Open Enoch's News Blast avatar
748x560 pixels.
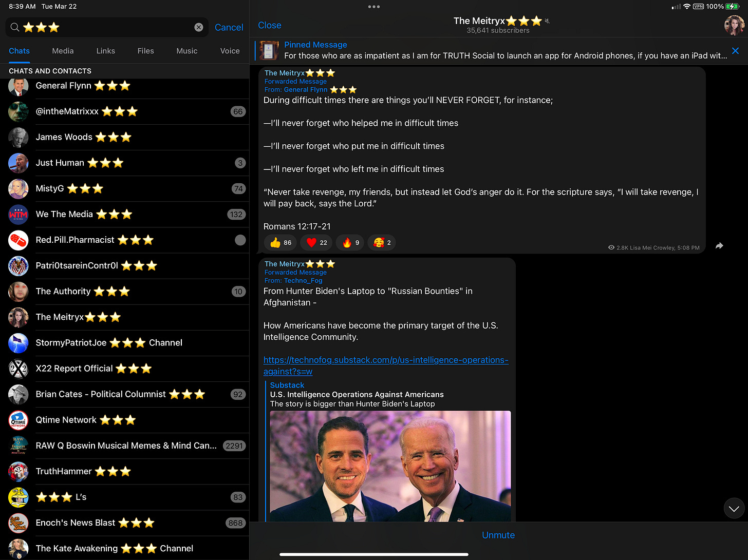18,523
